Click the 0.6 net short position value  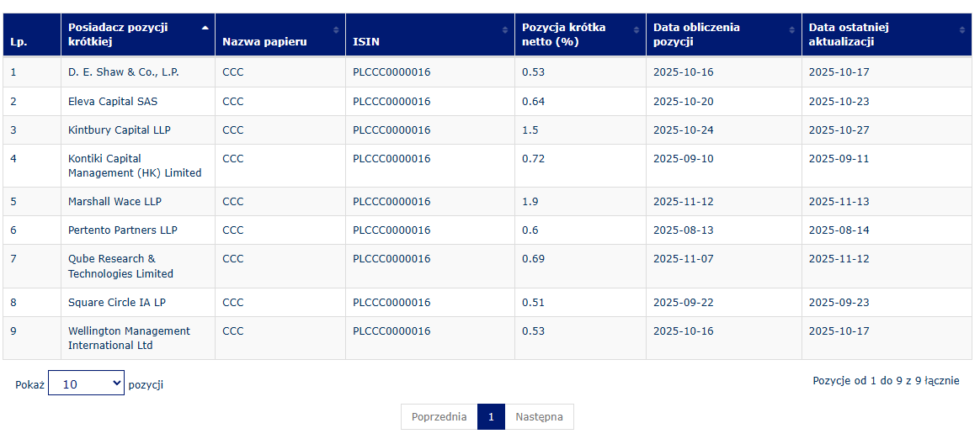(x=530, y=230)
